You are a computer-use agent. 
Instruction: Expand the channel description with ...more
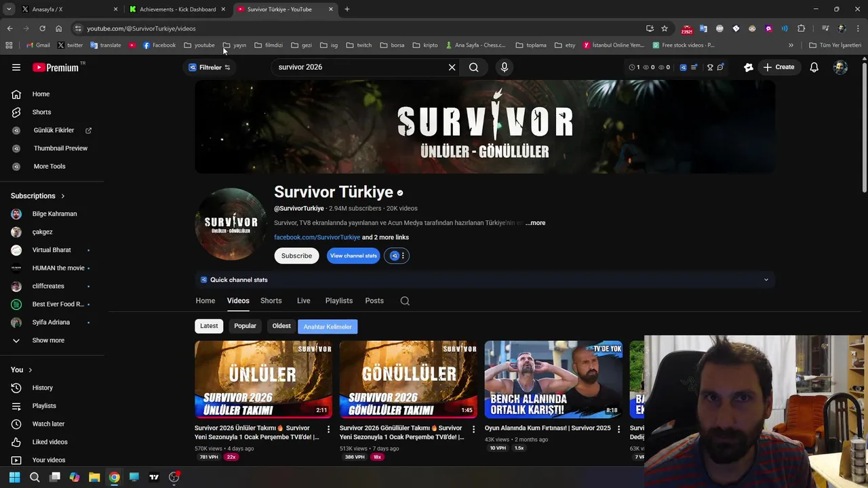[x=535, y=223]
